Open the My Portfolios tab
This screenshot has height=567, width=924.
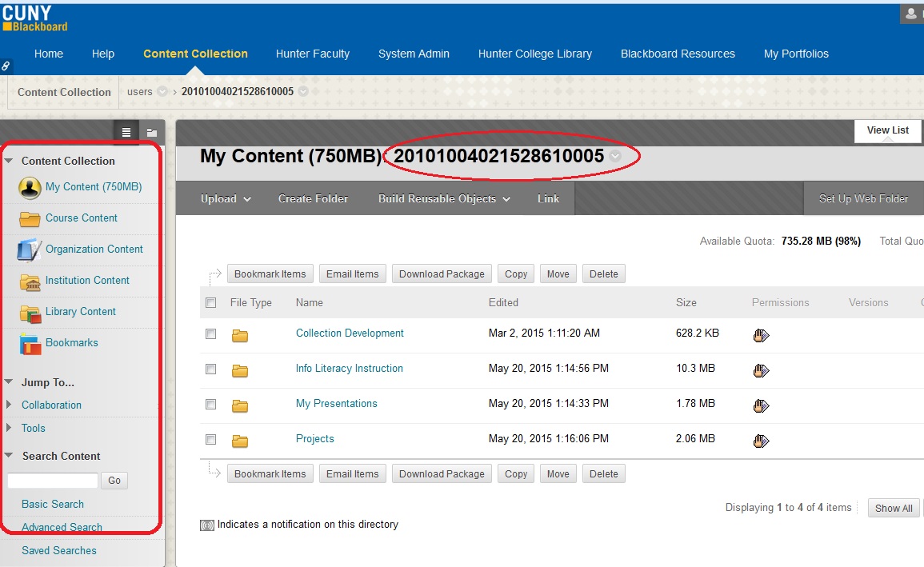click(796, 54)
